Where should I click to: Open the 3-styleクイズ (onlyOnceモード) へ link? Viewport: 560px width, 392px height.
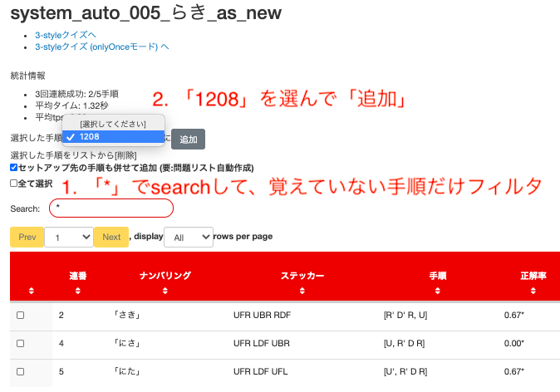point(102,47)
